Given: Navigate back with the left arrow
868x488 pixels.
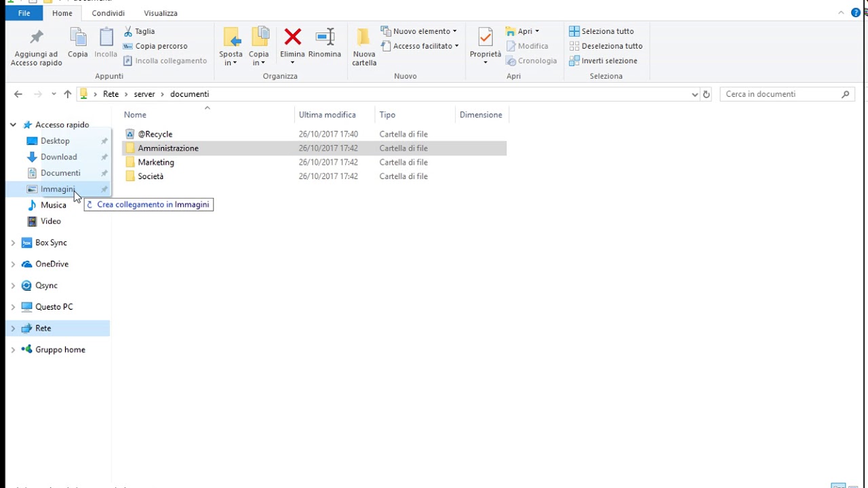Looking at the screenshot, I should (x=18, y=94).
